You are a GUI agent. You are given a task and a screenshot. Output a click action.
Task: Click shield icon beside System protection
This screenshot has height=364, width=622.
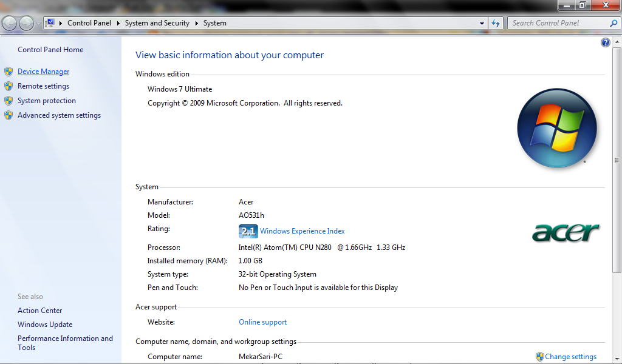tap(9, 101)
